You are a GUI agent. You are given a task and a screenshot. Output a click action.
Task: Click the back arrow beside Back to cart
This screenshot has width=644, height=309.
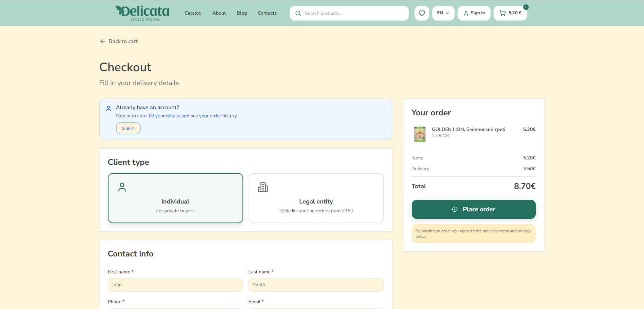click(102, 41)
